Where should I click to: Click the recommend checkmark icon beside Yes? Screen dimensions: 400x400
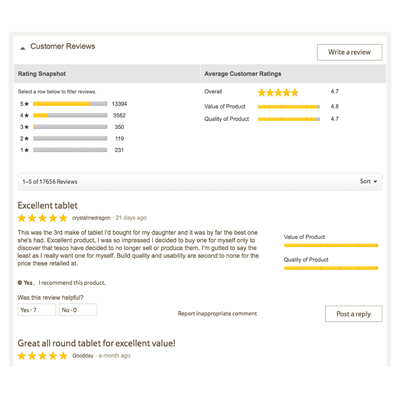pos(20,283)
